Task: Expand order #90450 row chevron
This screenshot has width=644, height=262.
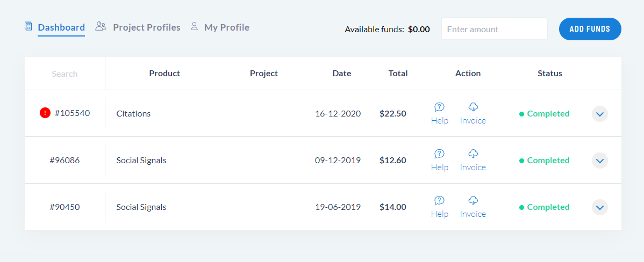Action: click(600, 207)
